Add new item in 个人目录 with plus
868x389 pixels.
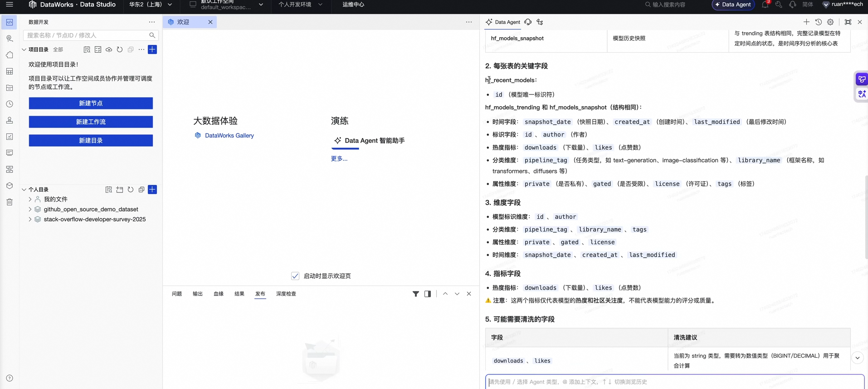point(152,190)
